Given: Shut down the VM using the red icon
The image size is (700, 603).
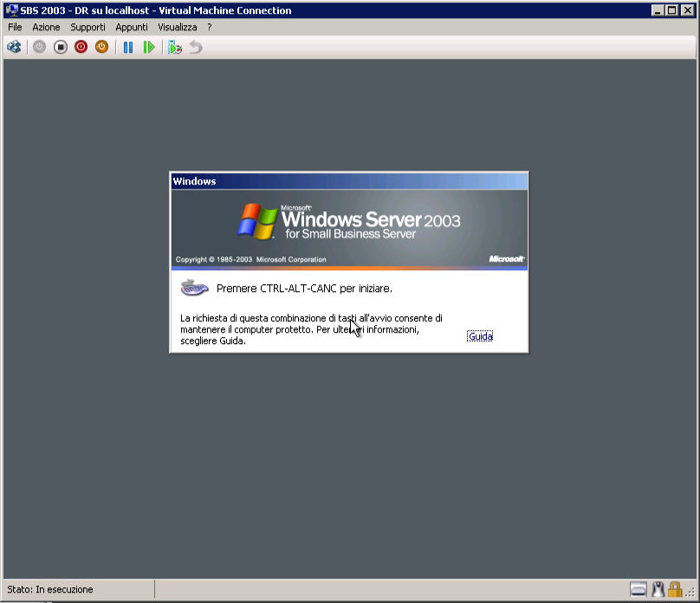Looking at the screenshot, I should click(81, 47).
